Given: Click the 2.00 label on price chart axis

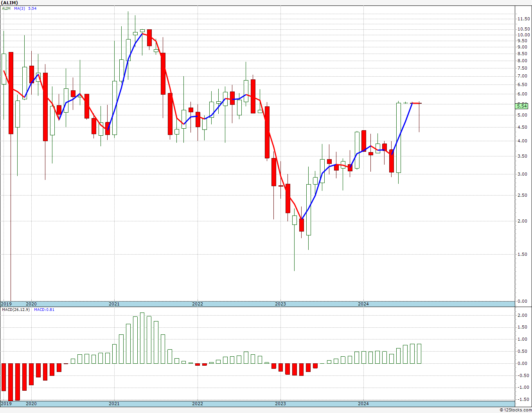Looking at the screenshot, I should click(523, 221).
